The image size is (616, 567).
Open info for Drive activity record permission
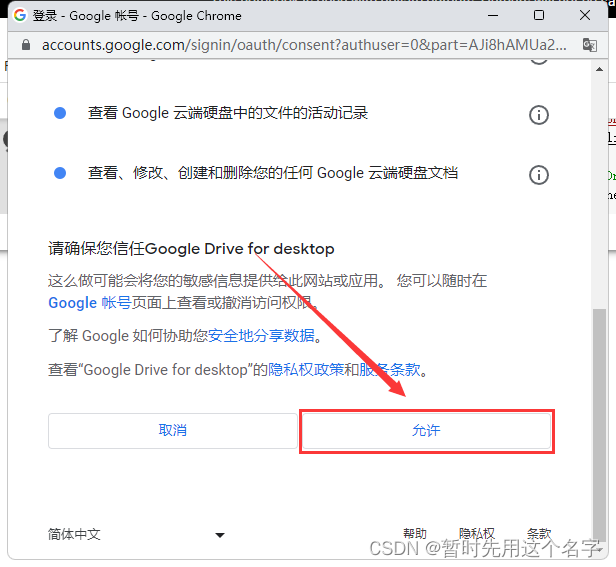[x=539, y=115]
